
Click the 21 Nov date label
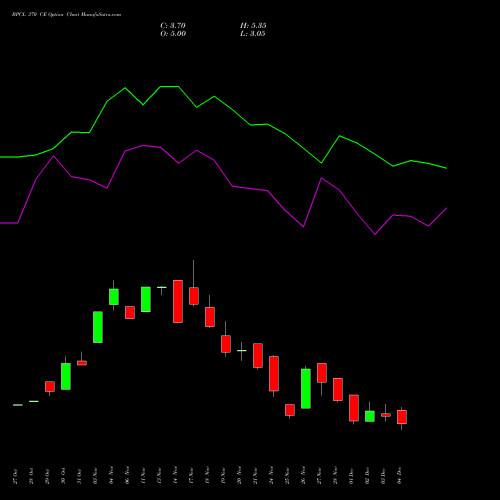[255, 476]
